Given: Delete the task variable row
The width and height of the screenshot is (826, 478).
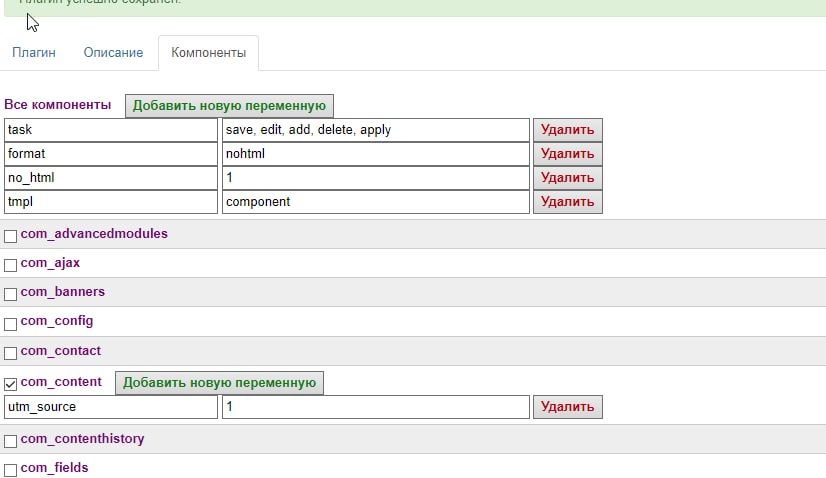Looking at the screenshot, I should [x=567, y=130].
